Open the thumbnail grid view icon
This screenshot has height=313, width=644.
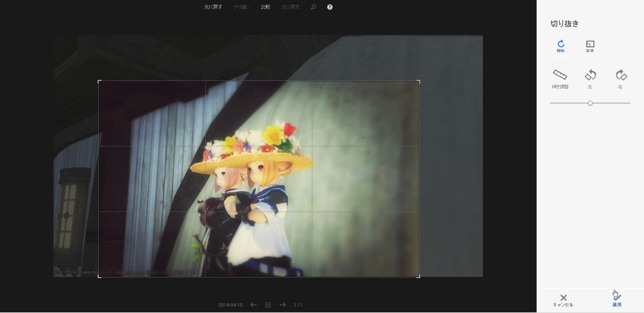pos(268,305)
